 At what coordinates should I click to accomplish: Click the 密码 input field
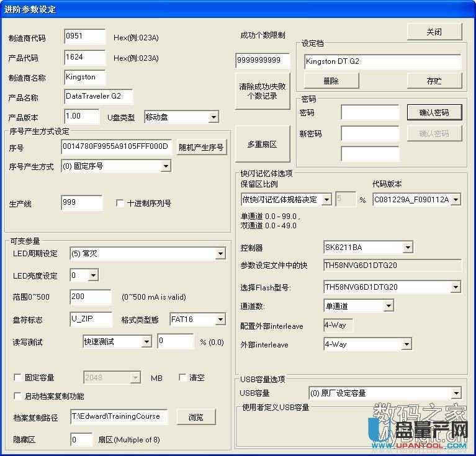(370, 112)
